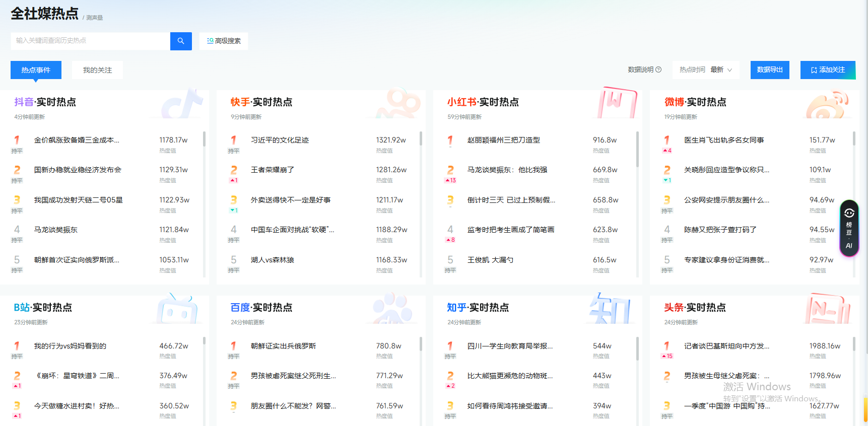This screenshot has width=868, height=426.
Task: Click heat value 1988.16w
Action: 825,346
